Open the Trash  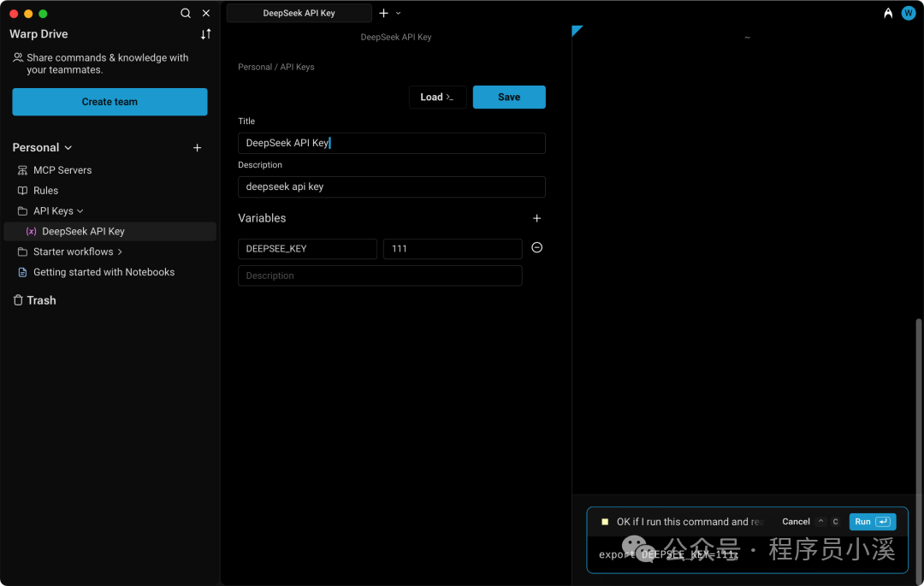(x=35, y=300)
